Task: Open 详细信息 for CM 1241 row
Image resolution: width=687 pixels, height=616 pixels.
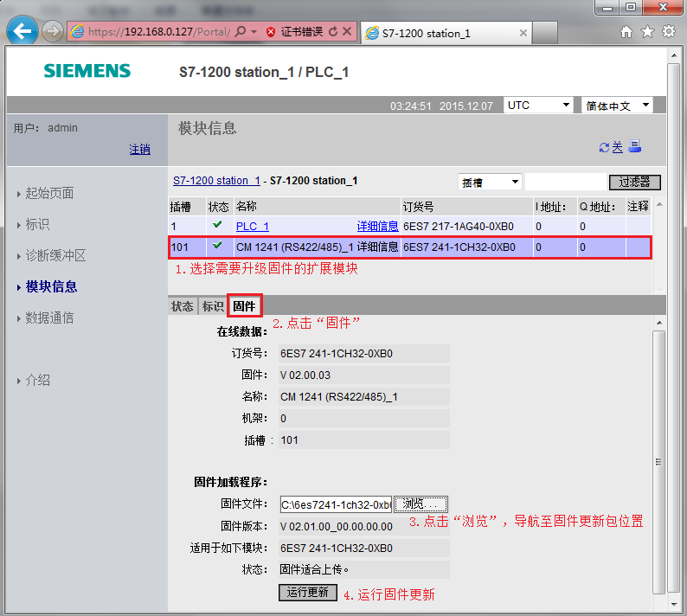Action: pos(377,247)
